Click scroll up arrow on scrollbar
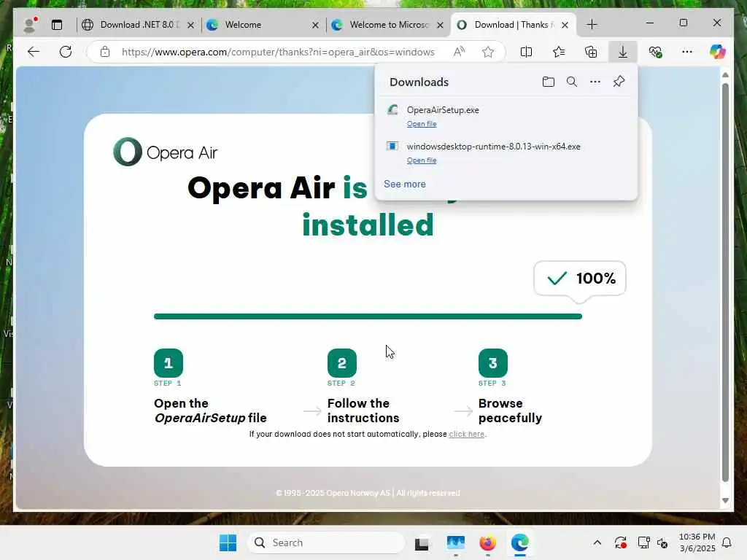This screenshot has width=747, height=560. coord(725,75)
